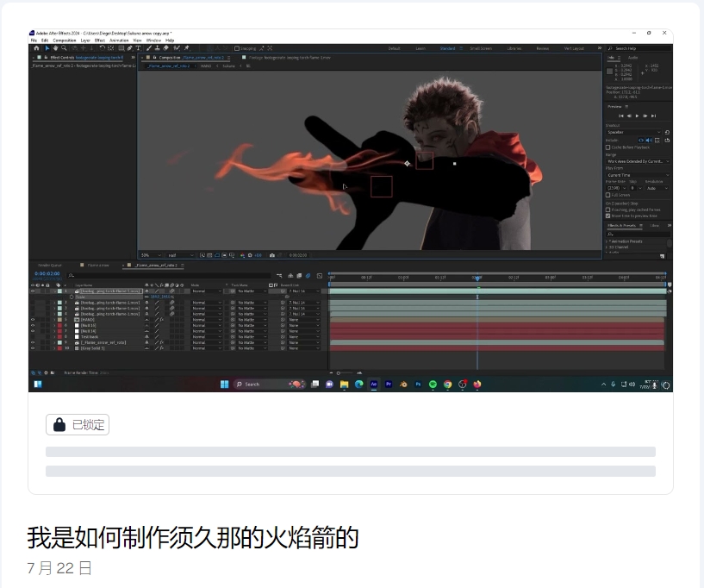Select the Roto Brush tool

coord(177,48)
